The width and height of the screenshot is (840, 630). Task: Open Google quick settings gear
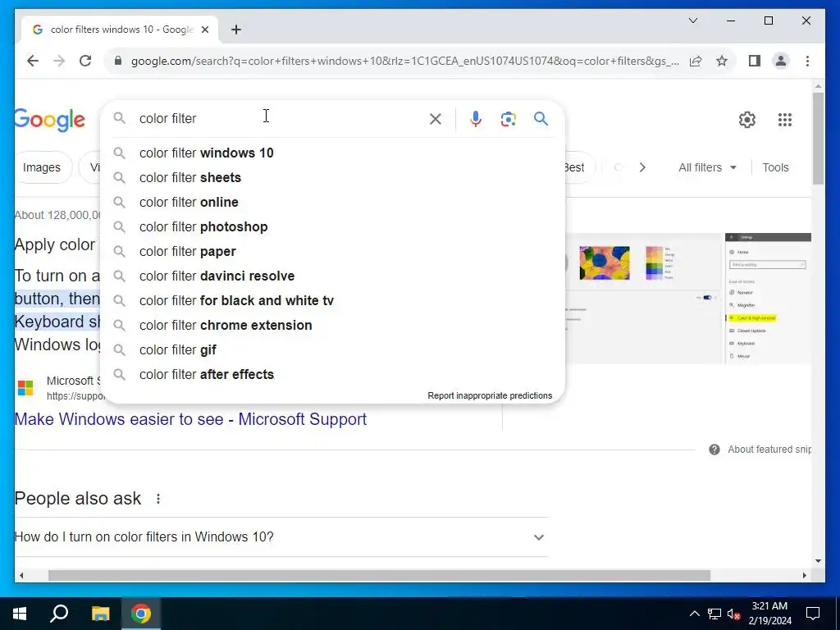click(x=746, y=120)
